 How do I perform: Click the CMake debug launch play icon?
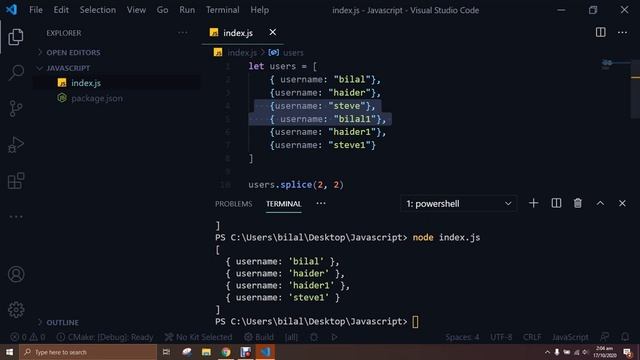(x=334, y=337)
